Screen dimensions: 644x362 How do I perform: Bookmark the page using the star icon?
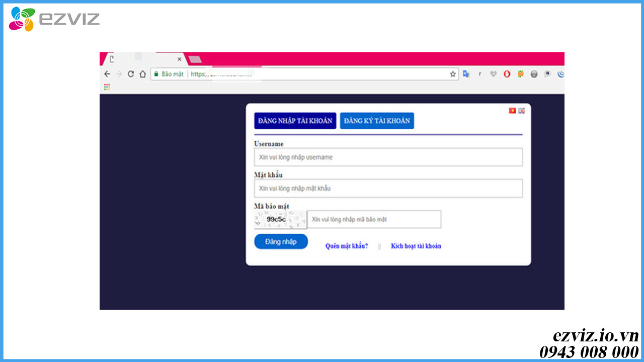coord(452,74)
